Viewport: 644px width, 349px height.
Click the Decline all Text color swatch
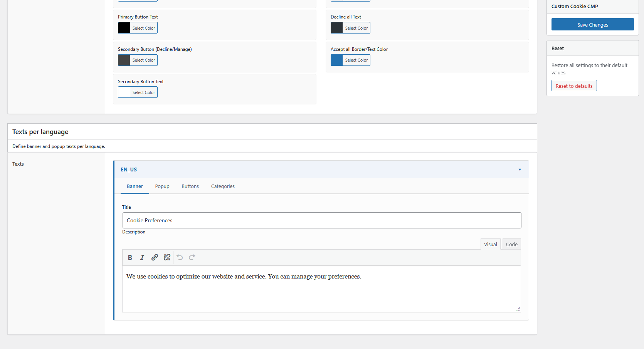point(336,28)
